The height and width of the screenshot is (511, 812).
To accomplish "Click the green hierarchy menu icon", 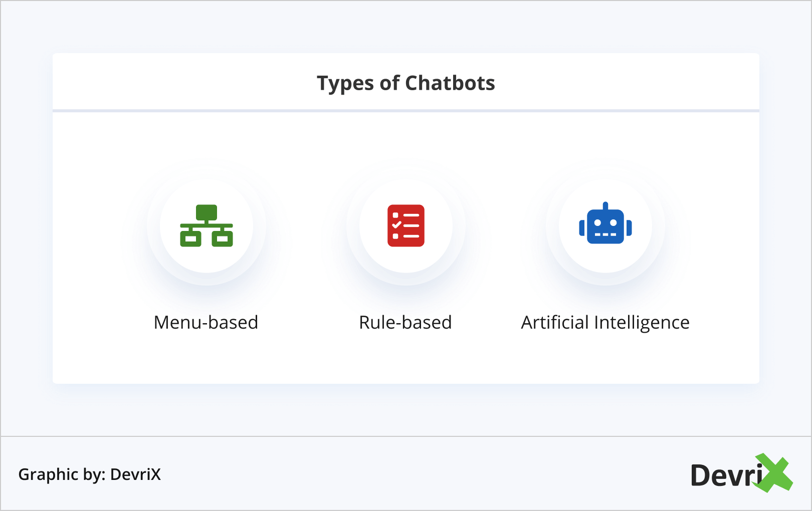I will [x=207, y=226].
